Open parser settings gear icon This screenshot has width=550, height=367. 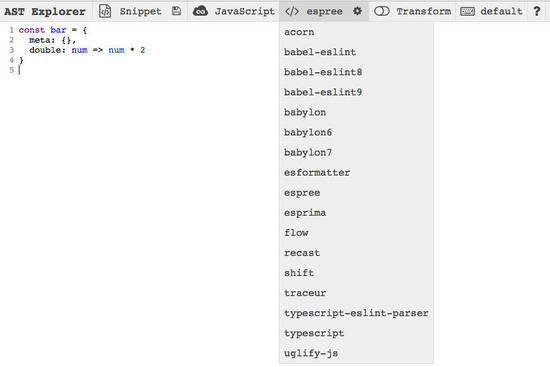pos(357,11)
